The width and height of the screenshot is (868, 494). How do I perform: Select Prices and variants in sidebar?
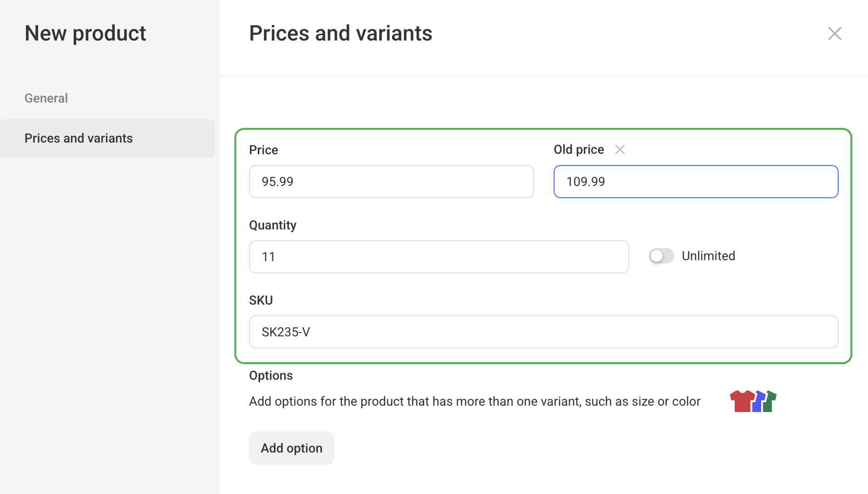(x=79, y=139)
